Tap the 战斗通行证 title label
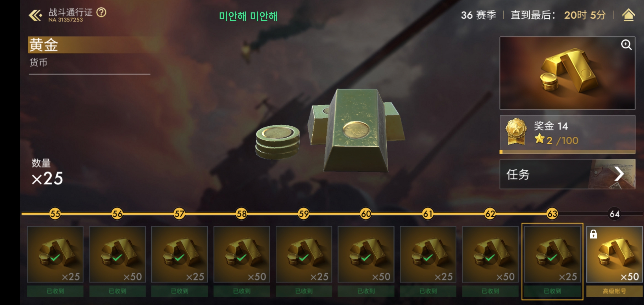This screenshot has width=644, height=305. pos(70,12)
